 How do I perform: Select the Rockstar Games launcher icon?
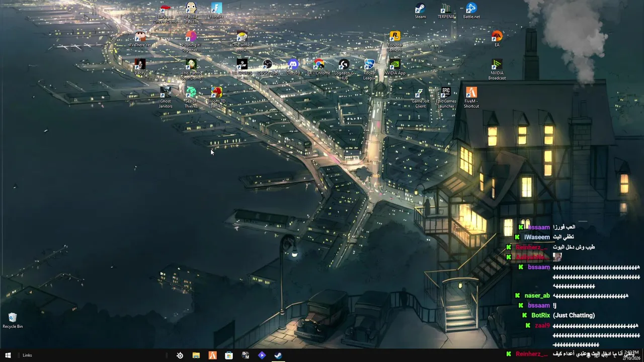coord(395,42)
